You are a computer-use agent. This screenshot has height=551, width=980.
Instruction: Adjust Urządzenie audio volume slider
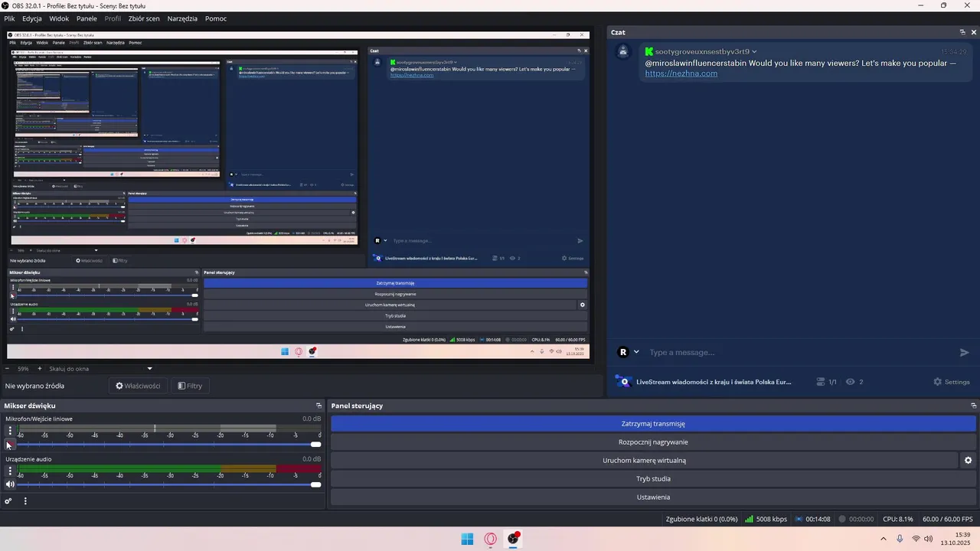(168, 484)
